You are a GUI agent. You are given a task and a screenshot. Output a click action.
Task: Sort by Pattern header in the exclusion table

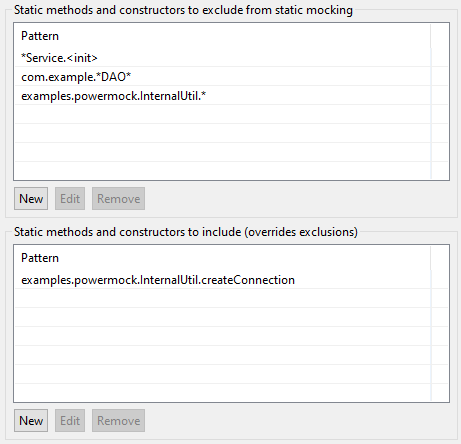click(223, 36)
